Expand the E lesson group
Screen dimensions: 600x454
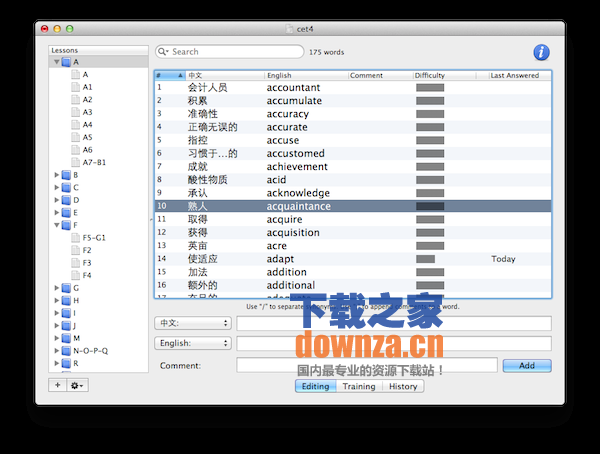pyautogui.click(x=57, y=212)
